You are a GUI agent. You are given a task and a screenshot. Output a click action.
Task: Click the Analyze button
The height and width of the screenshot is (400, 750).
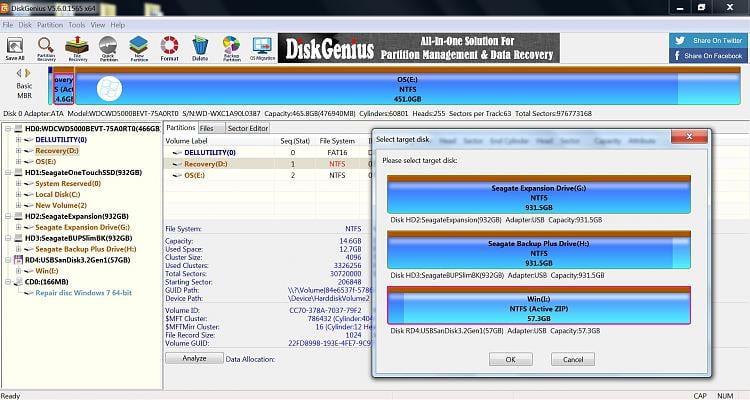coord(194,358)
